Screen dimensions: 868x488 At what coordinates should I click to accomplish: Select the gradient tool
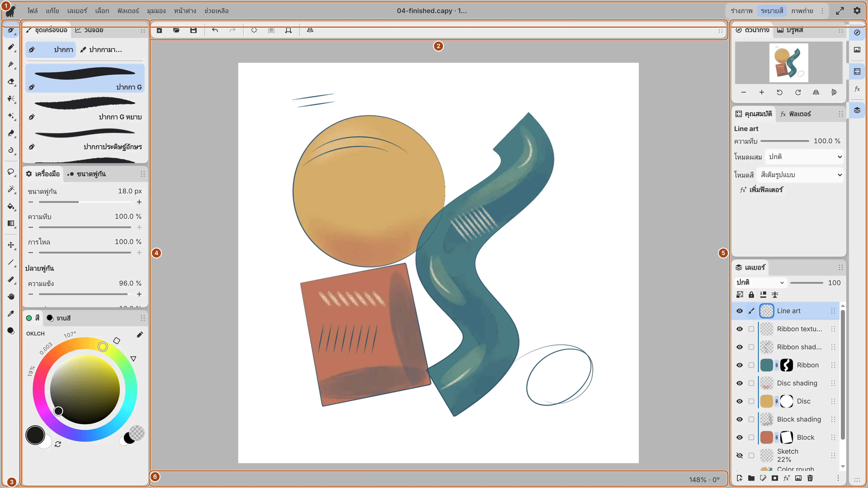click(x=11, y=223)
